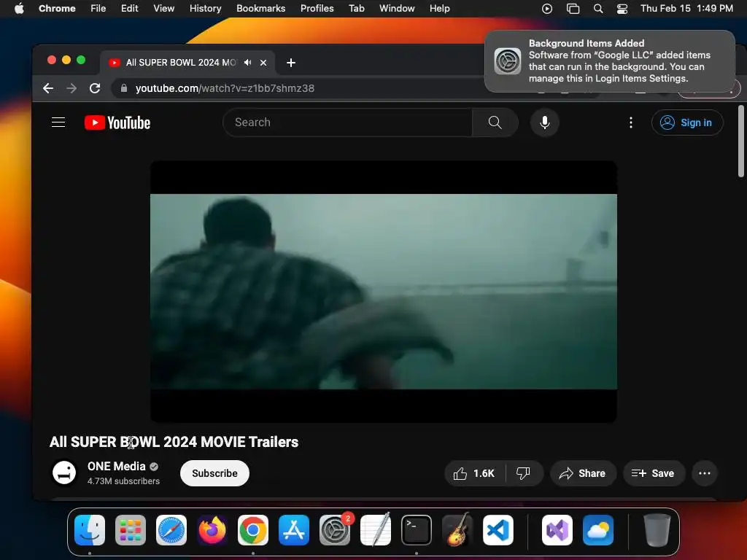Screen dimensions: 747x560
Task: Open the Weather app in the Dock
Action: pyautogui.click(x=598, y=530)
